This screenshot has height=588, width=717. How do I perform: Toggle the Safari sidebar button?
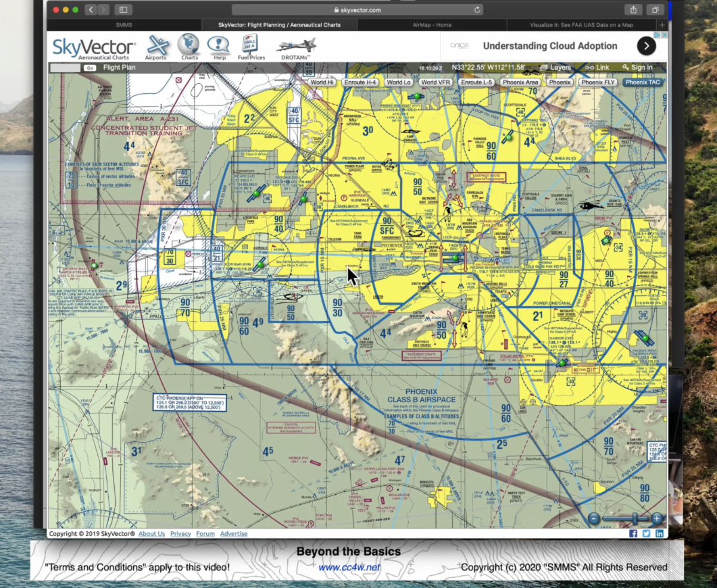[124, 10]
